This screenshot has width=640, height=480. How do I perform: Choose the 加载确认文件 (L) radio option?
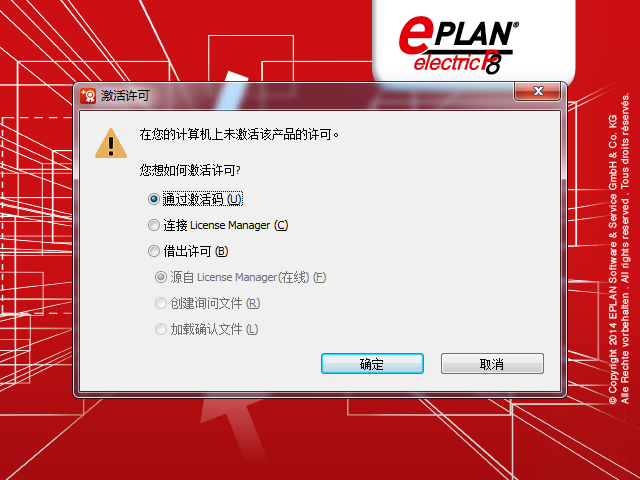tap(160, 329)
